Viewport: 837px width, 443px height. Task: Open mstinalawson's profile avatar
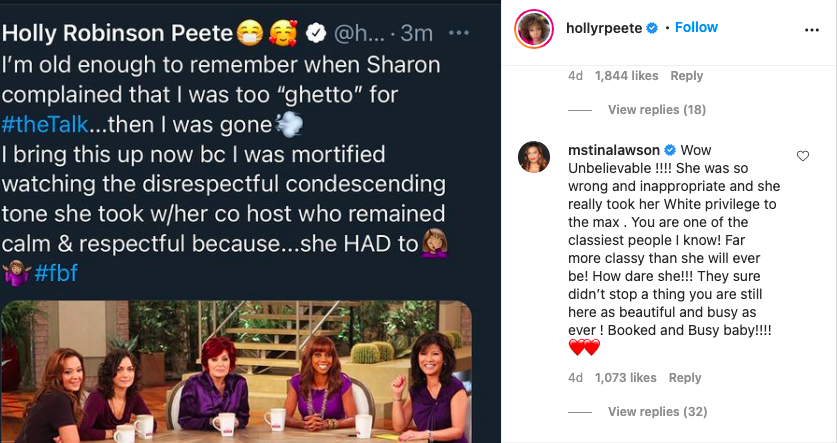tap(532, 156)
